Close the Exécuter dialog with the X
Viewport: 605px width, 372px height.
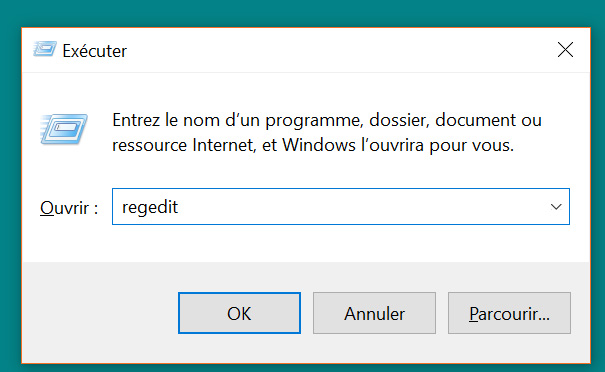tap(565, 50)
